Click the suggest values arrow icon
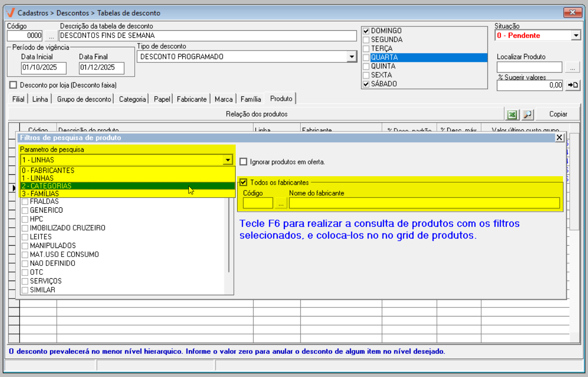 pos(572,85)
